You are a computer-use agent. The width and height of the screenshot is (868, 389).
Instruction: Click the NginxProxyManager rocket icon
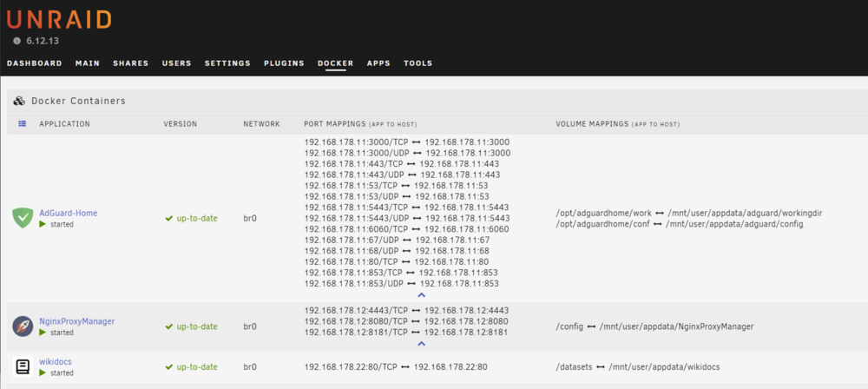[23, 326]
